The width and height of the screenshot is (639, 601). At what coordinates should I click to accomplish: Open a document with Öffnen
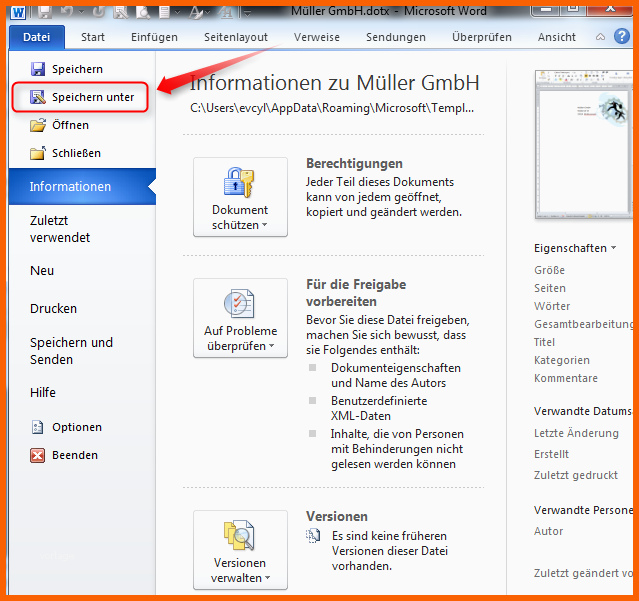59,125
